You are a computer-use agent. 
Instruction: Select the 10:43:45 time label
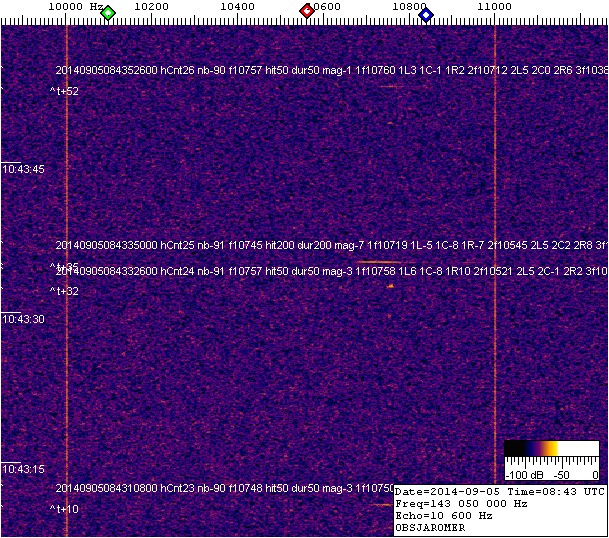(x=24, y=169)
